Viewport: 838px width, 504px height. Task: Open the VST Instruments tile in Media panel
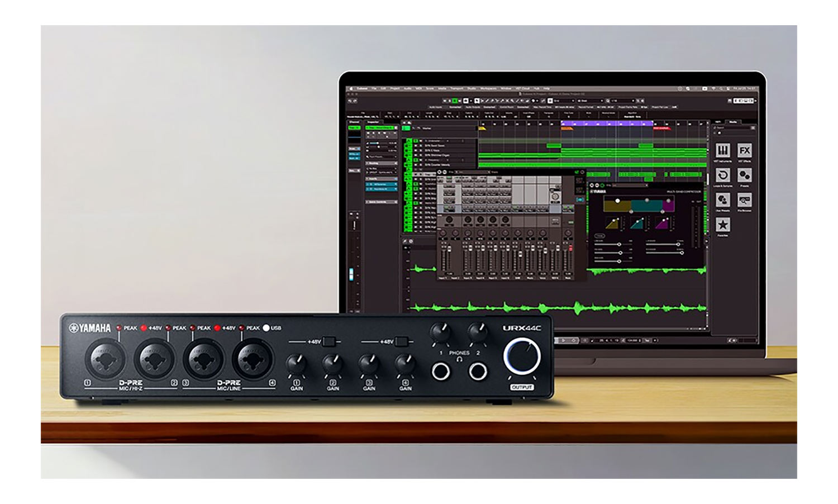[723, 150]
